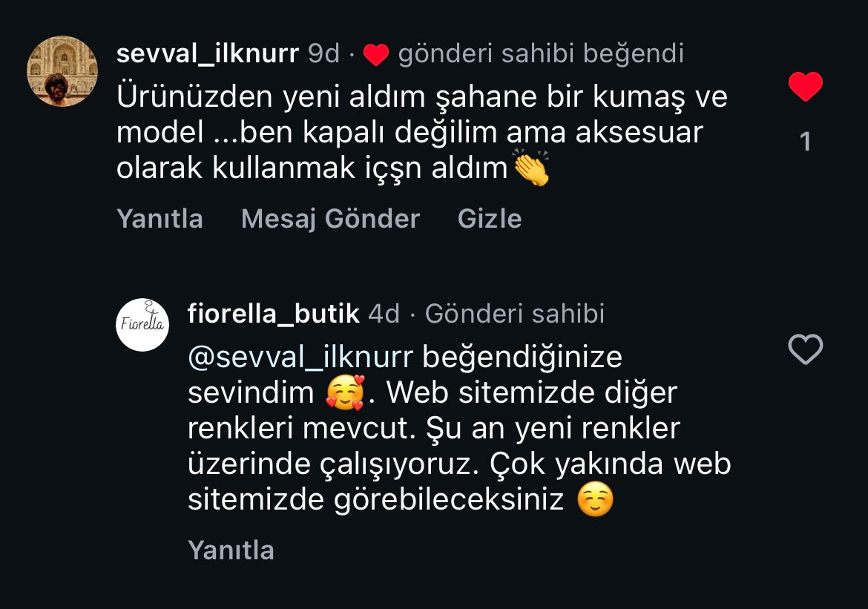This screenshot has height=609, width=868.
Task: Open the Fiorella logo avatar
Action: point(142,324)
